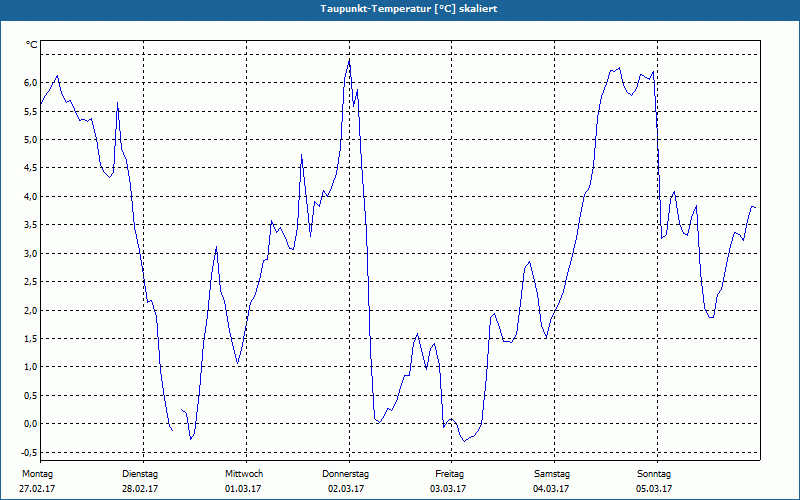Click the date 27.02.17
Screen dimensions: 800x500
point(37,489)
